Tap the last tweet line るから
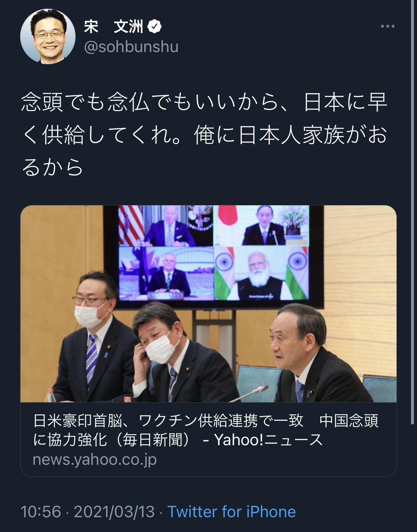 [x=52, y=167]
